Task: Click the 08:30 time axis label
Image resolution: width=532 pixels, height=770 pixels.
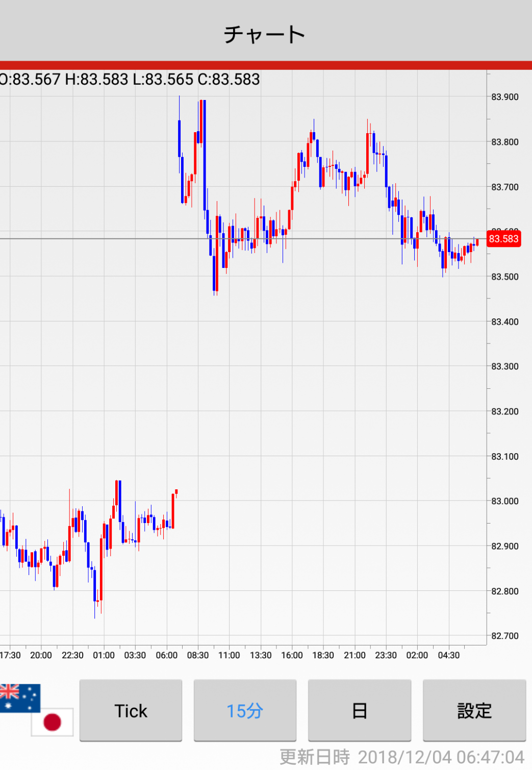Action: 198,655
